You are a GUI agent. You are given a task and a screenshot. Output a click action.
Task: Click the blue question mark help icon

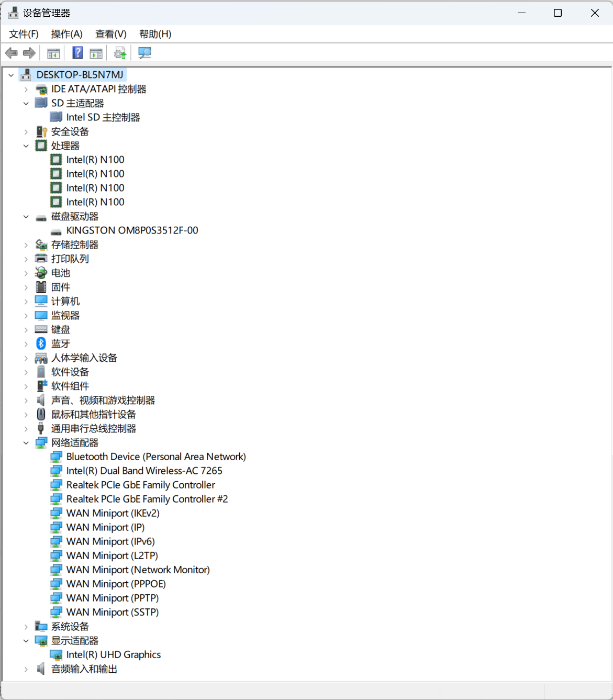coord(77,53)
